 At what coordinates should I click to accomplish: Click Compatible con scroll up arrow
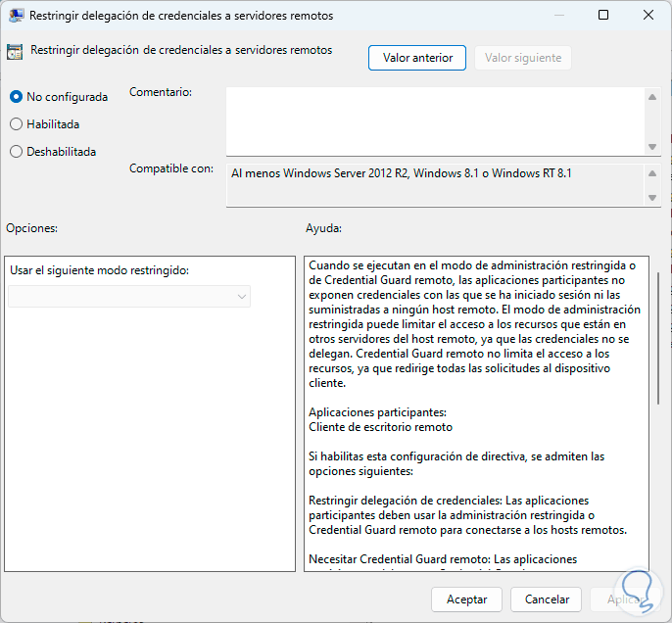pos(652,173)
